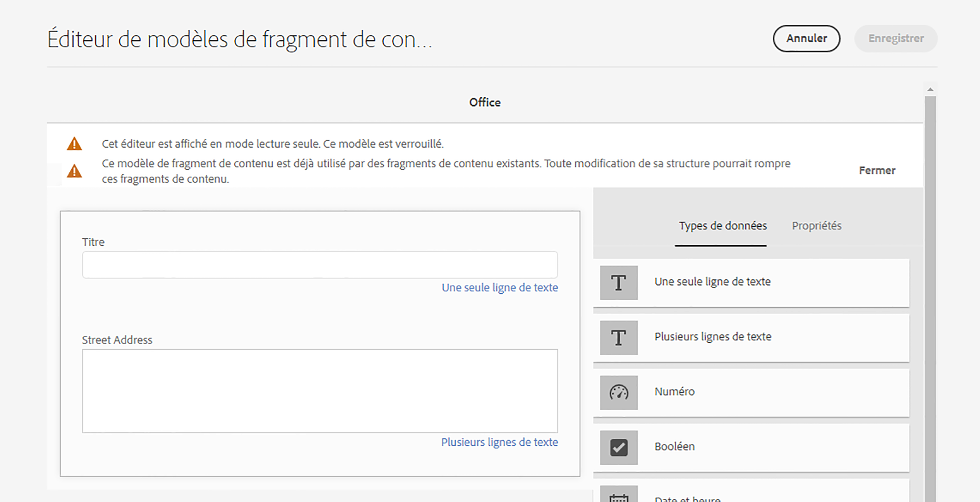Select the Booléen checkmark icon
The width and height of the screenshot is (980, 502).
pos(618,447)
